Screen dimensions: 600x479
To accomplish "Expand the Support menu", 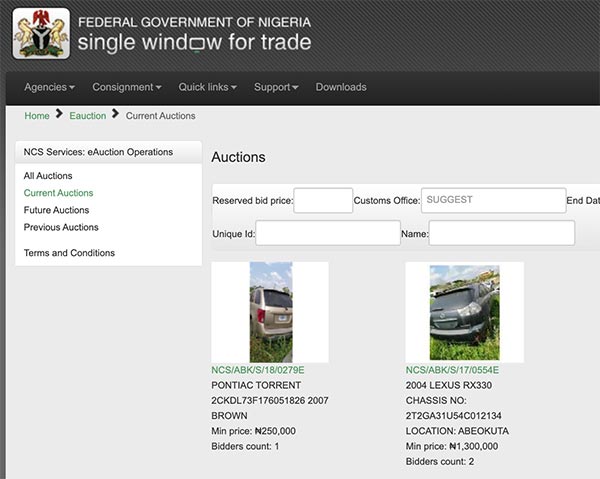I will (x=276, y=87).
